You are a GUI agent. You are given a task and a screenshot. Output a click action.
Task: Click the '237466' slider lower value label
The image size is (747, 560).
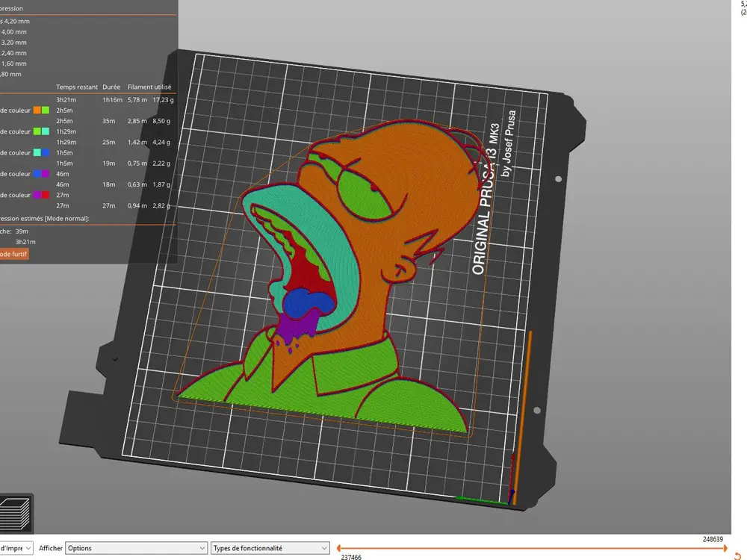point(351,557)
